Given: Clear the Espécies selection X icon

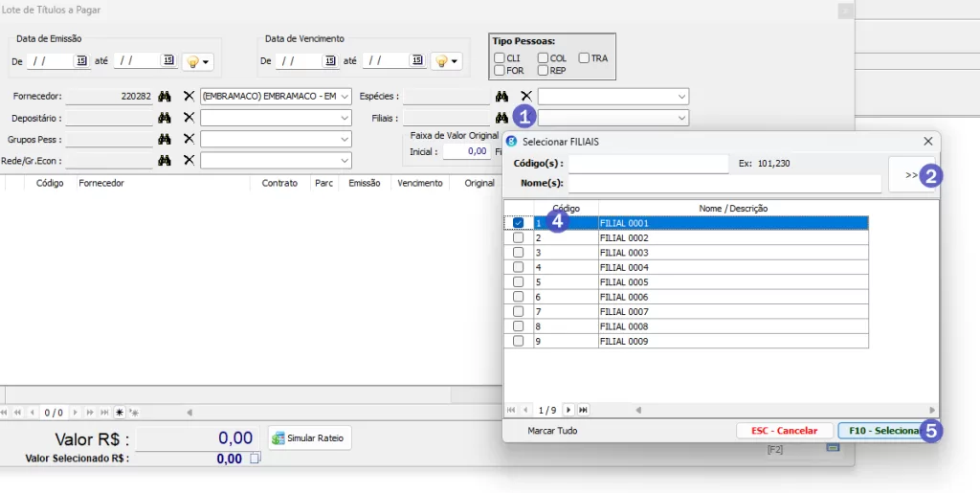Looking at the screenshot, I should [525, 97].
